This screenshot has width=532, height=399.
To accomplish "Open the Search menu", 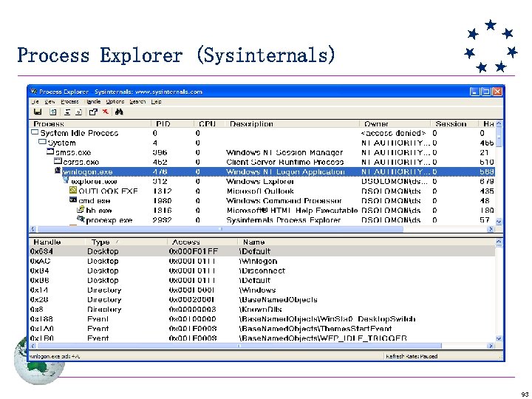I will (x=137, y=101).
